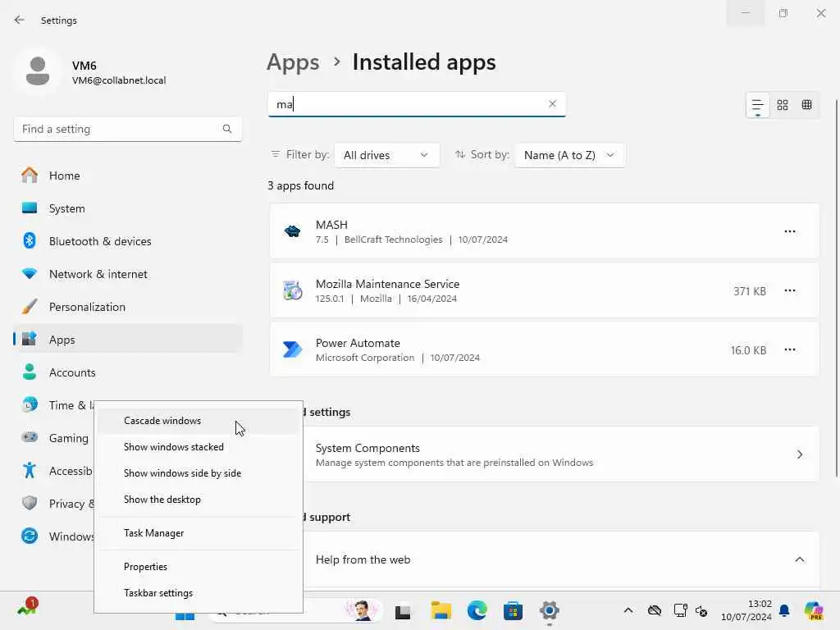Choose Cascade windows from context menu
This screenshot has height=630, width=840.
(x=199, y=421)
